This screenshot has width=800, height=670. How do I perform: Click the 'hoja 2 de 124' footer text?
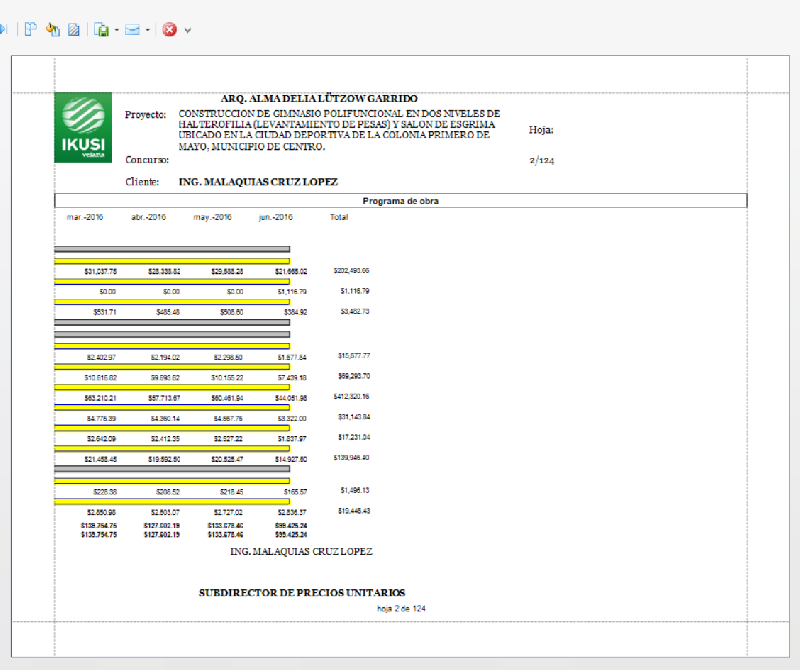coord(401,608)
